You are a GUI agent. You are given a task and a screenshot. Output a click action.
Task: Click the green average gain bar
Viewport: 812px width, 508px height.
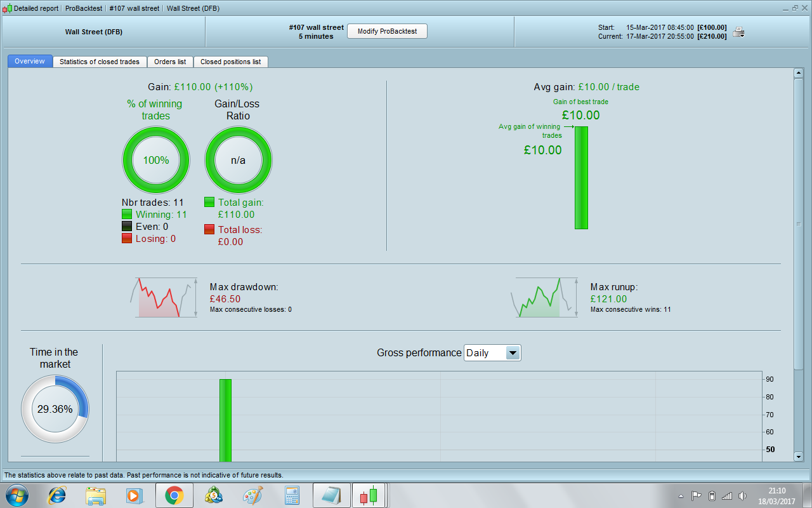[581, 178]
